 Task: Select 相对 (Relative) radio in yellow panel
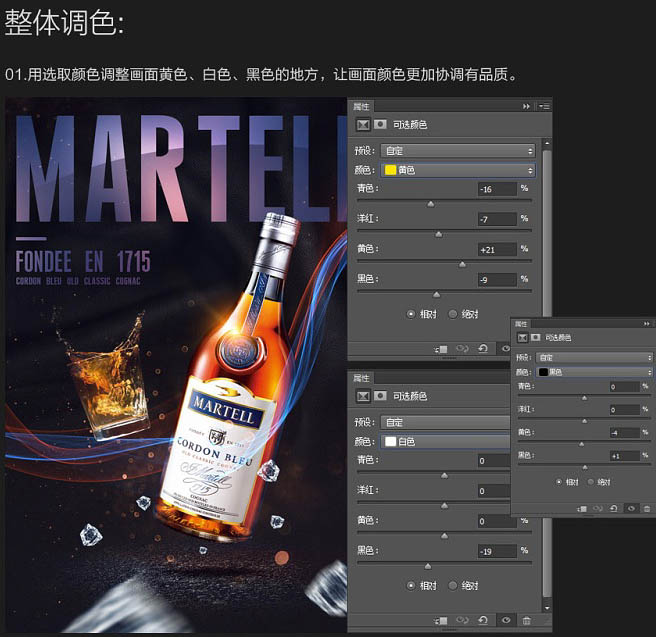coord(411,314)
